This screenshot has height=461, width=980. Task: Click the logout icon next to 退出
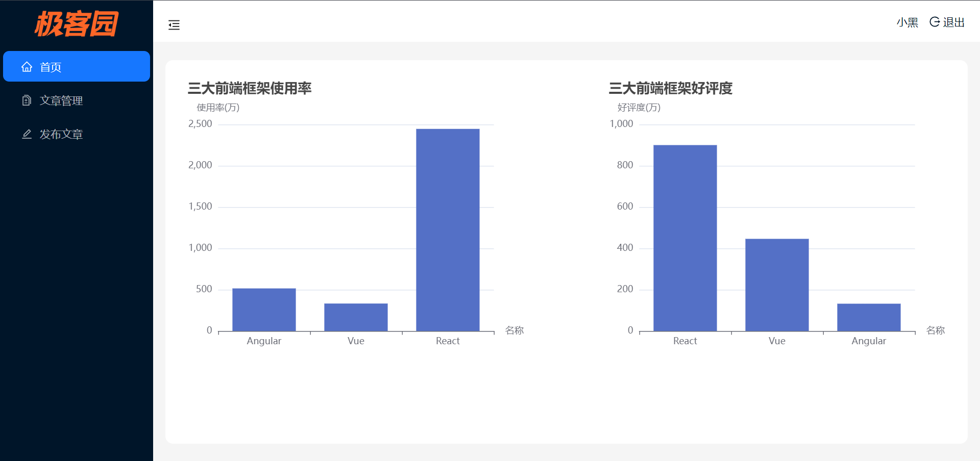click(x=935, y=22)
